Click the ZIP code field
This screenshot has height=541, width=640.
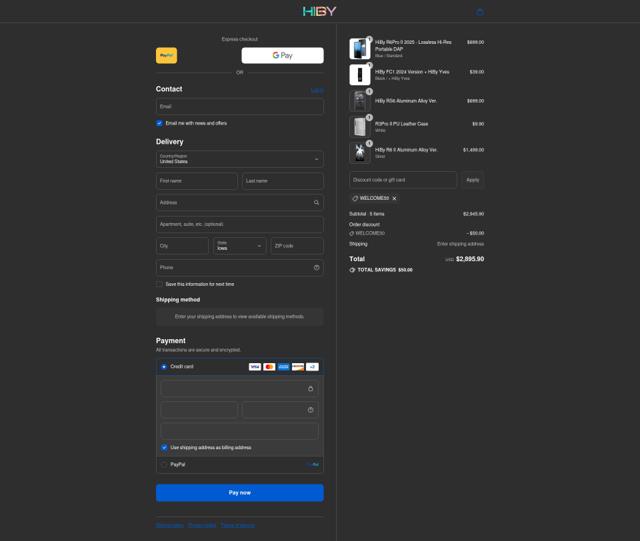point(297,246)
